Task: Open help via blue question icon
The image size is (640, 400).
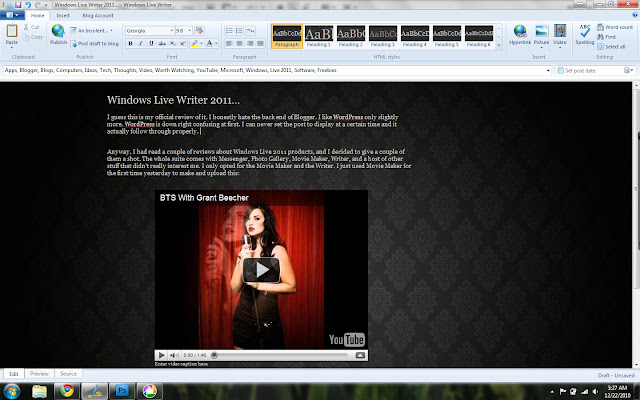Action: pyautogui.click(x=635, y=15)
